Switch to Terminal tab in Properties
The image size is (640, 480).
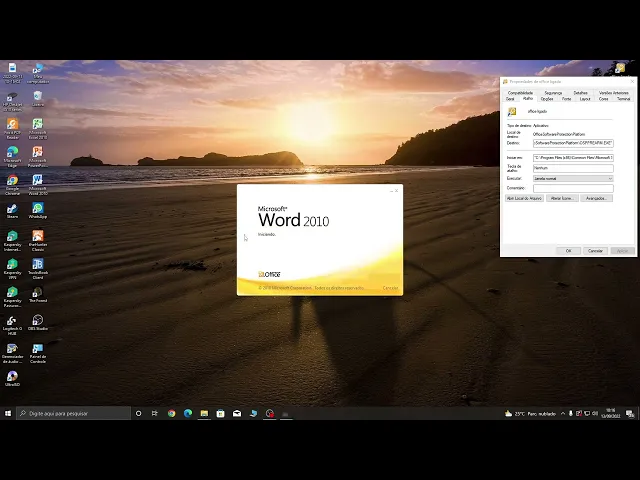point(623,99)
